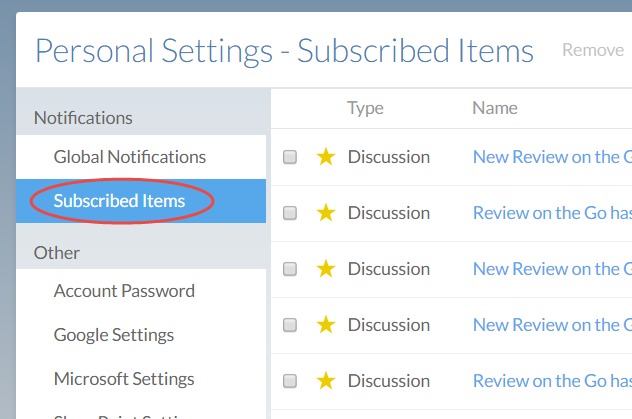
Task: Enable the fourth row checkbox
Action: click(290, 325)
